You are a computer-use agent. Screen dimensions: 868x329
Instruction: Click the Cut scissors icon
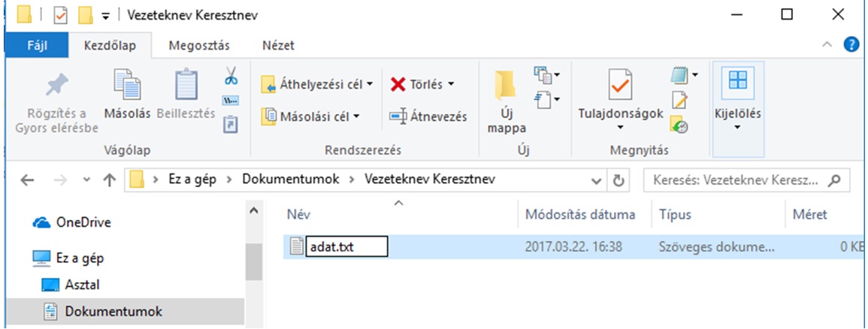[231, 76]
